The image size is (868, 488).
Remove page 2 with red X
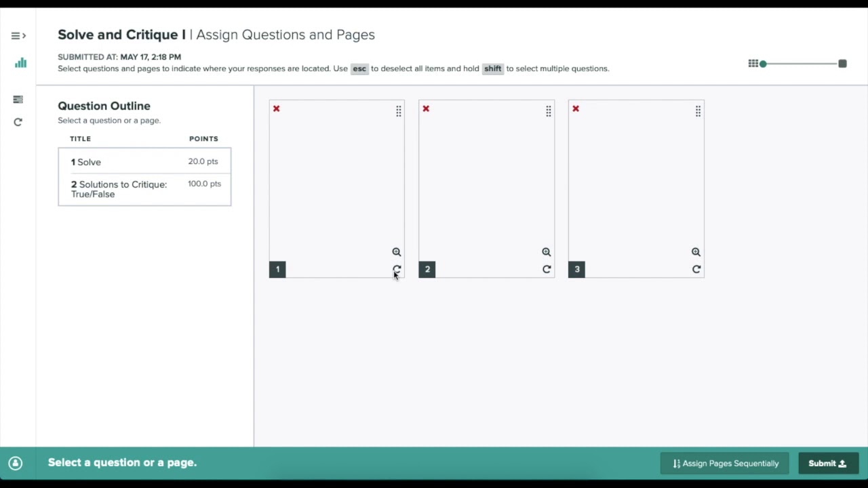pyautogui.click(x=426, y=108)
